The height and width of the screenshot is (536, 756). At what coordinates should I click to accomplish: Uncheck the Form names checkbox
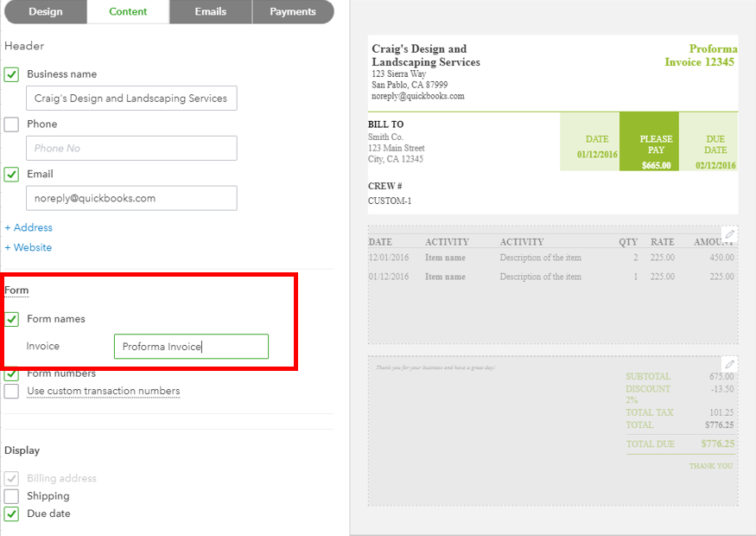pos(11,319)
